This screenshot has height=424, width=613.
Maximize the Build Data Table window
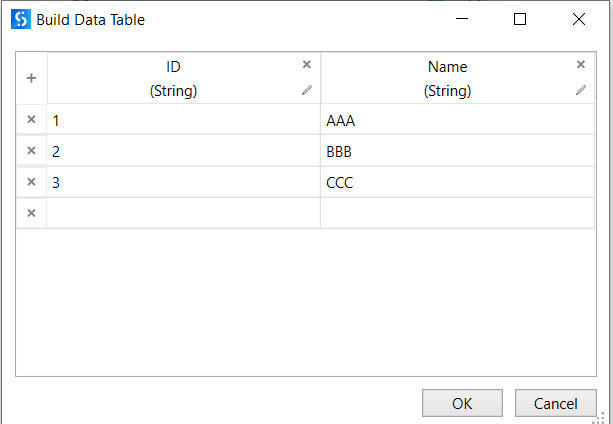[520, 19]
